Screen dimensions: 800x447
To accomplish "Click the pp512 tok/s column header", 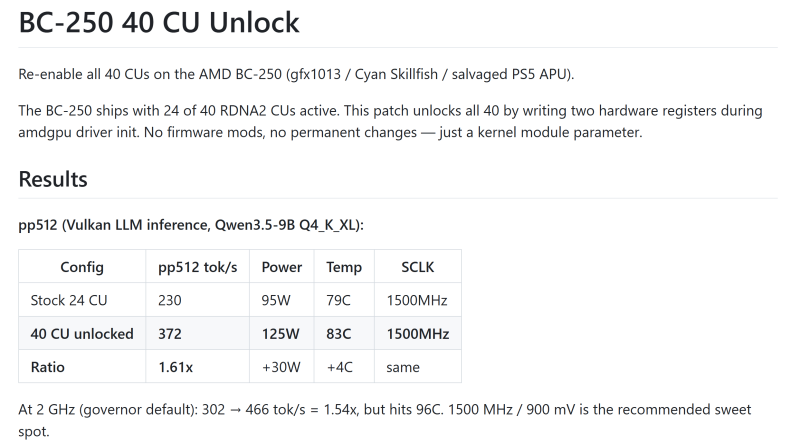I will pyautogui.click(x=197, y=267).
